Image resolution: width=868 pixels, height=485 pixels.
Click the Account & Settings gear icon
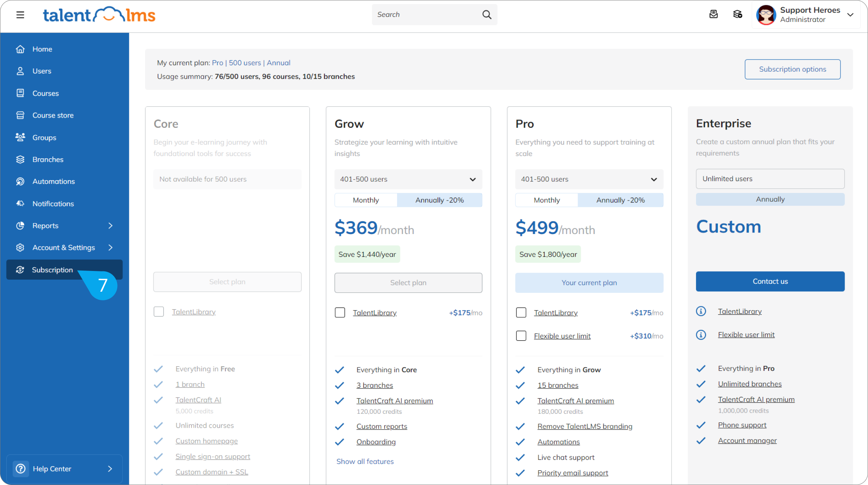(x=20, y=248)
